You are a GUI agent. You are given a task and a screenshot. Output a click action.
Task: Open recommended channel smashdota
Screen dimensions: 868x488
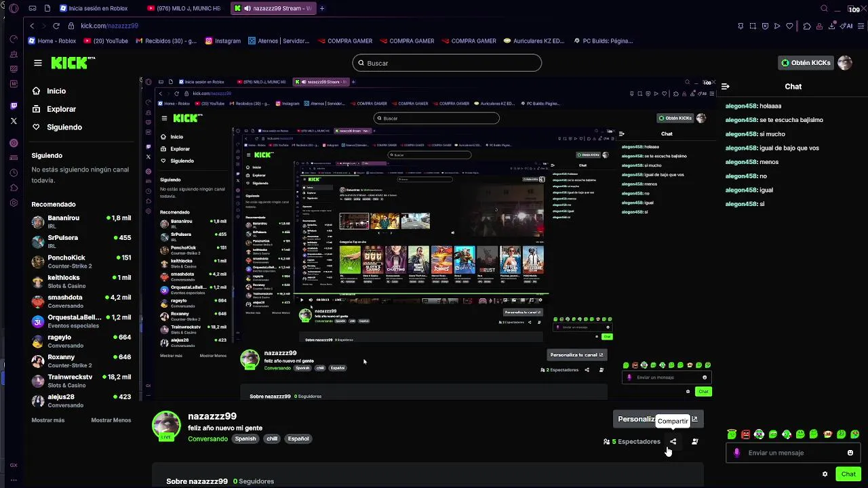point(81,301)
